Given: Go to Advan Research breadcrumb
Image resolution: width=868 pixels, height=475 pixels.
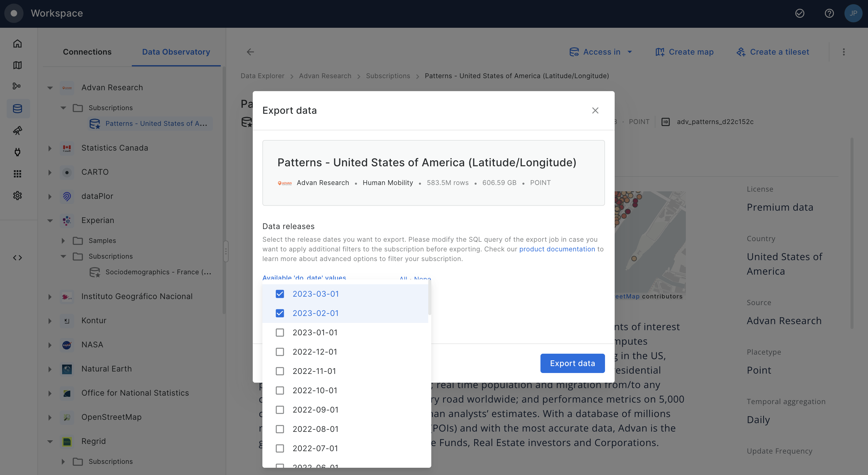Looking at the screenshot, I should pos(325,76).
